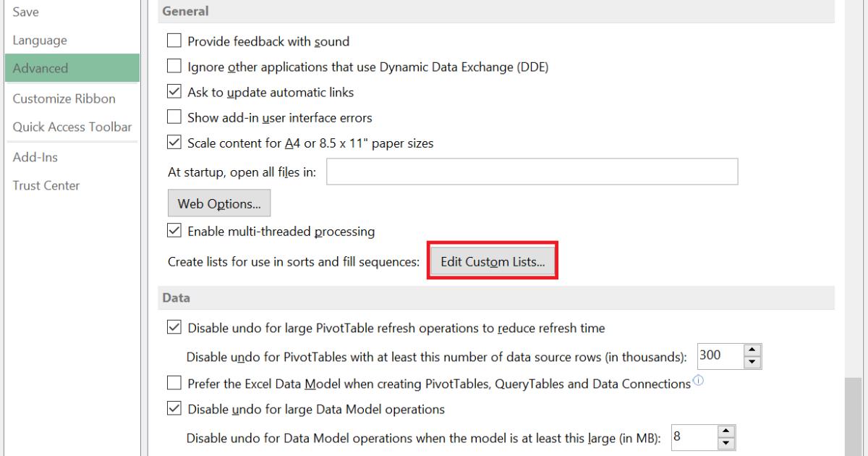
Task: Click the startup files folder text field
Action: (x=532, y=172)
